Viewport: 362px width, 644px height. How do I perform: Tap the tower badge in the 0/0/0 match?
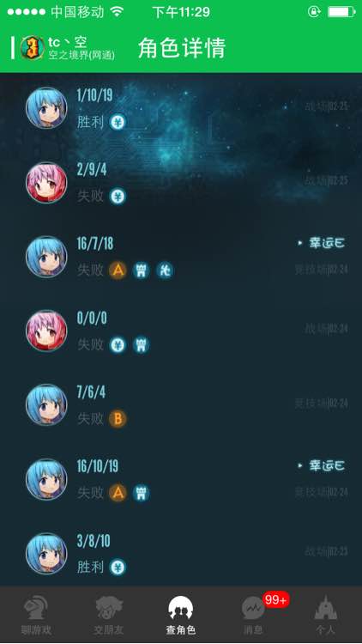pyautogui.click(x=142, y=344)
